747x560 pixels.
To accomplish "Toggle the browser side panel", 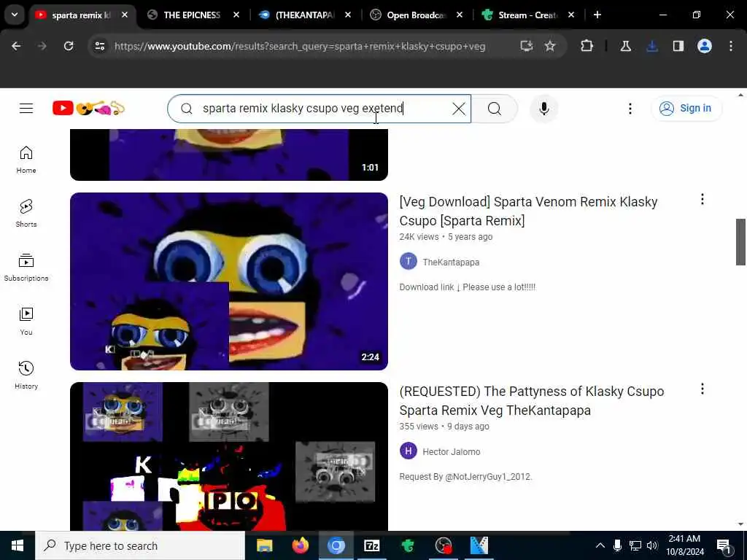I will point(678,46).
